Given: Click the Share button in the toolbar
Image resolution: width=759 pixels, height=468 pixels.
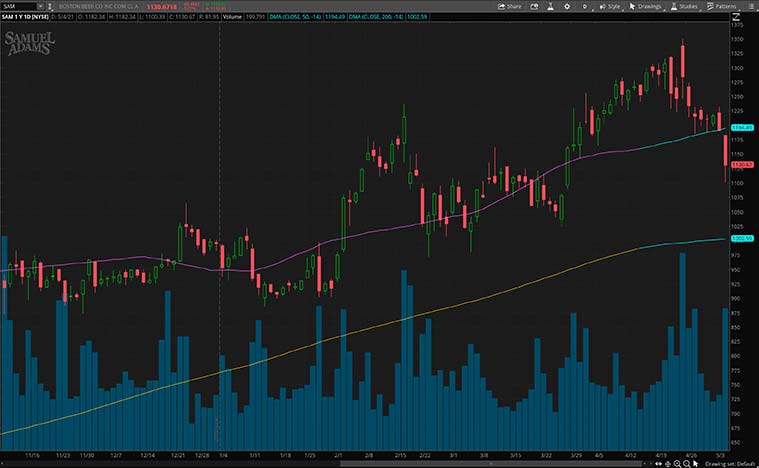Looking at the screenshot, I should (510, 6).
